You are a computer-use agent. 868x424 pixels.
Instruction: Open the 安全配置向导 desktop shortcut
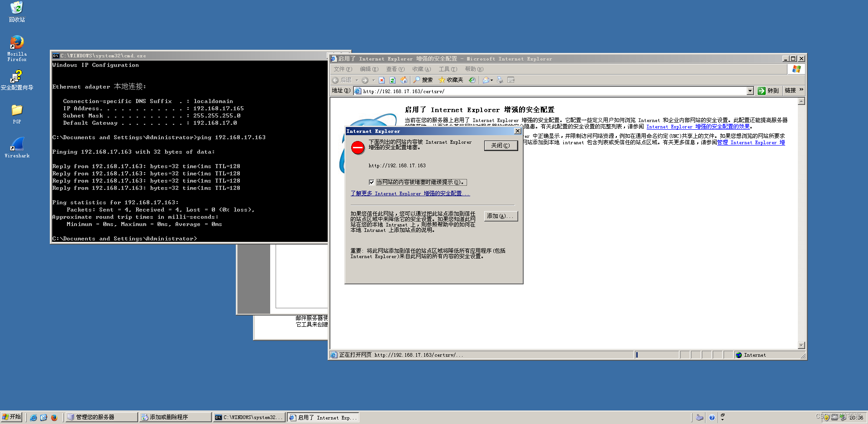(17, 80)
